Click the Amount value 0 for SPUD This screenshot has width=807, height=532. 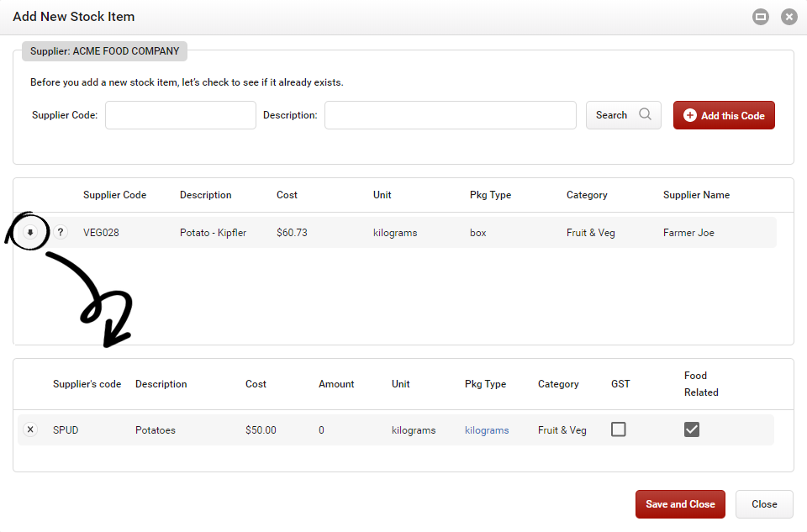tap(321, 430)
